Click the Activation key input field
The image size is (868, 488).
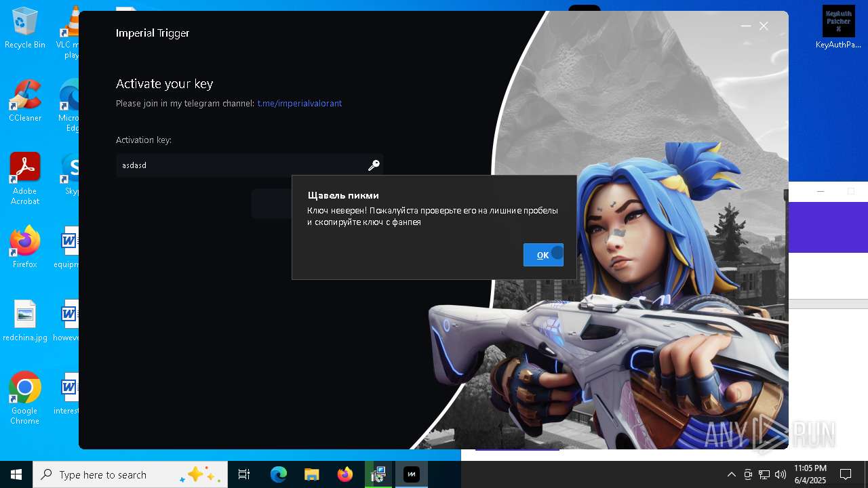[249, 165]
